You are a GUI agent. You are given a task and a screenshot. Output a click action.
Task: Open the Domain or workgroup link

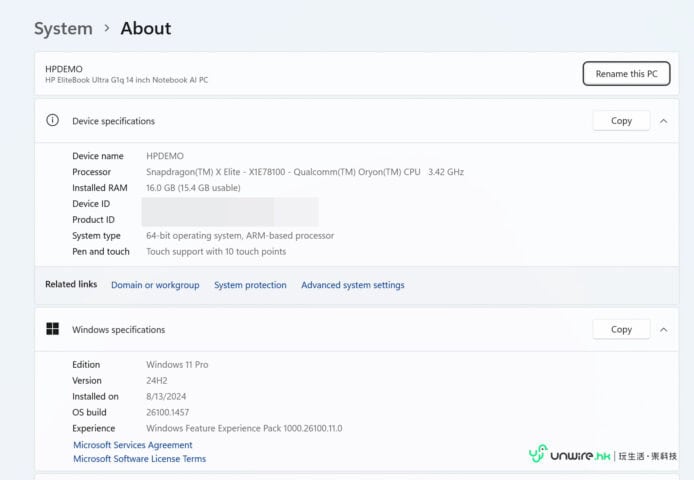pos(155,285)
